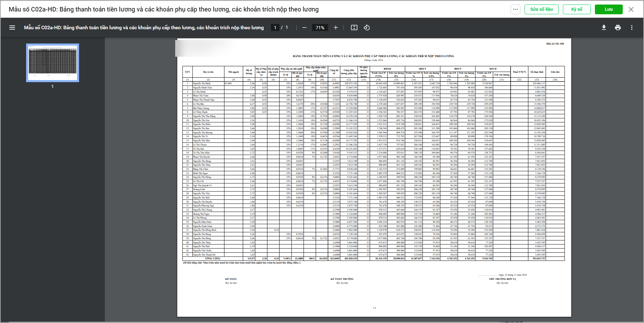Click the KPCĐ column header
Viewport: 644px width, 323px height.
(x=493, y=69)
